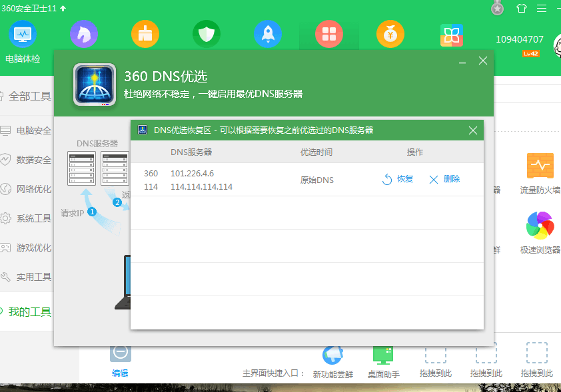Image resolution: width=561 pixels, height=392 pixels.
Task: Click the gold money bag rewards icon
Action: [390, 33]
